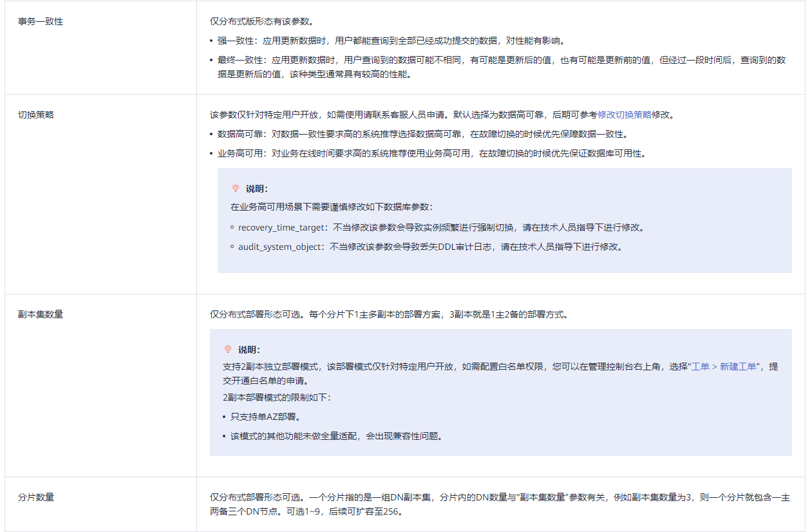The width and height of the screenshot is (810, 532).
Task: Click the recovery_time_target parameter line
Action: [x=441, y=227]
